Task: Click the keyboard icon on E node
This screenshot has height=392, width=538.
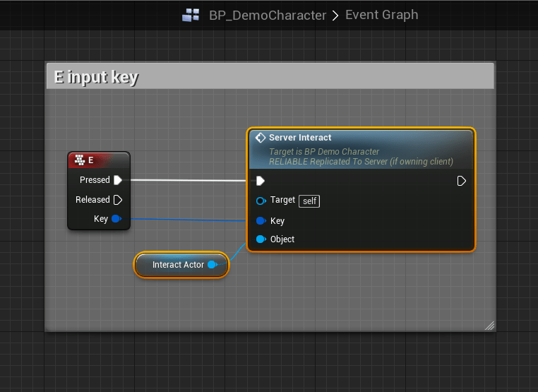Action: pyautogui.click(x=79, y=160)
